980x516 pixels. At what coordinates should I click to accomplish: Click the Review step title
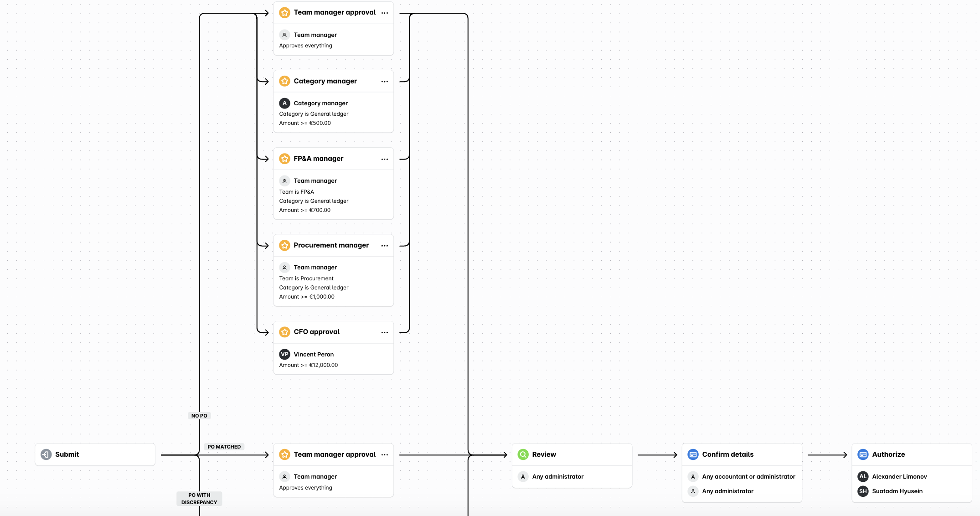544,454
